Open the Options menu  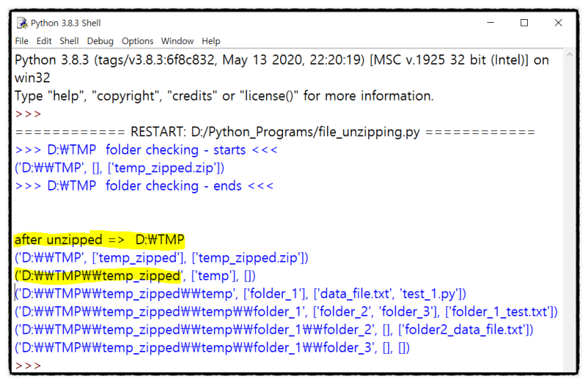click(x=137, y=41)
